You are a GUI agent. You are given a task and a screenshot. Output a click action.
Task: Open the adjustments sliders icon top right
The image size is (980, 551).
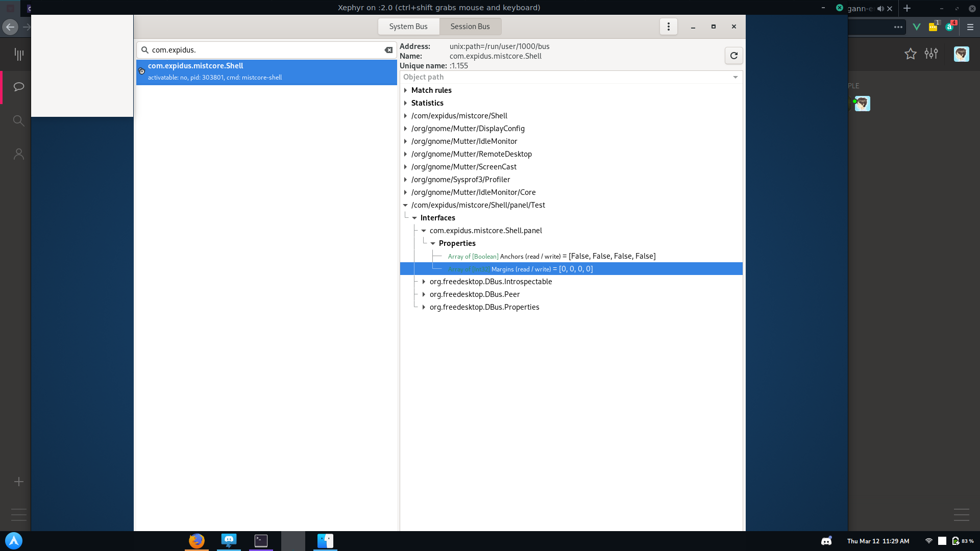(931, 54)
